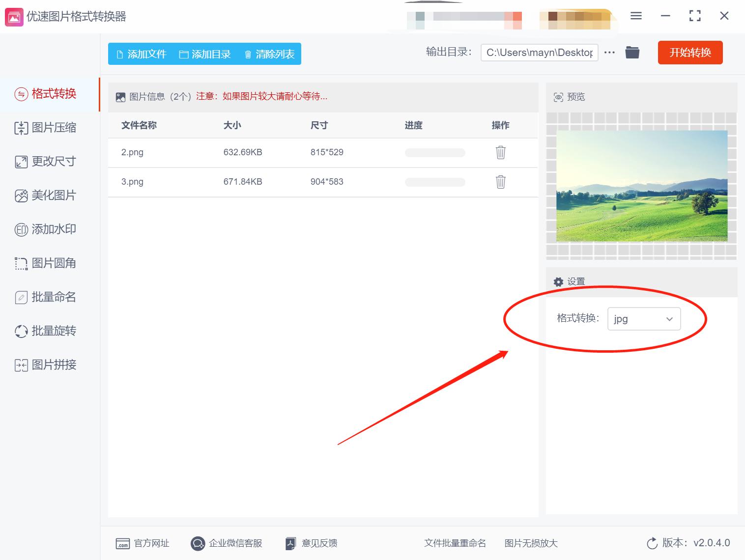Viewport: 745px width, 560px height.
Task: Open the 意见反馈 feedback link
Action: [x=312, y=543]
